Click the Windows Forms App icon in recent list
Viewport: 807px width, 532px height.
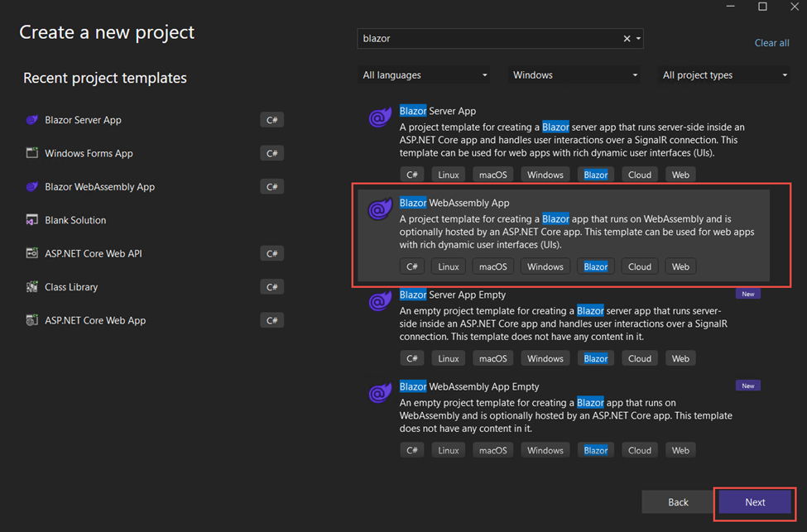pyautogui.click(x=32, y=153)
